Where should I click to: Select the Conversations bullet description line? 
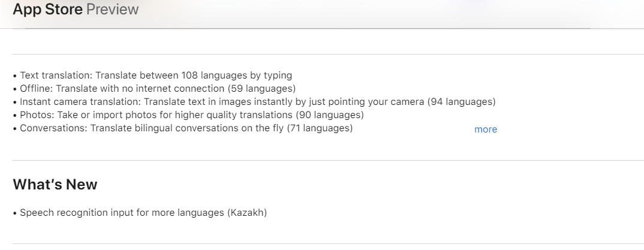183,128
